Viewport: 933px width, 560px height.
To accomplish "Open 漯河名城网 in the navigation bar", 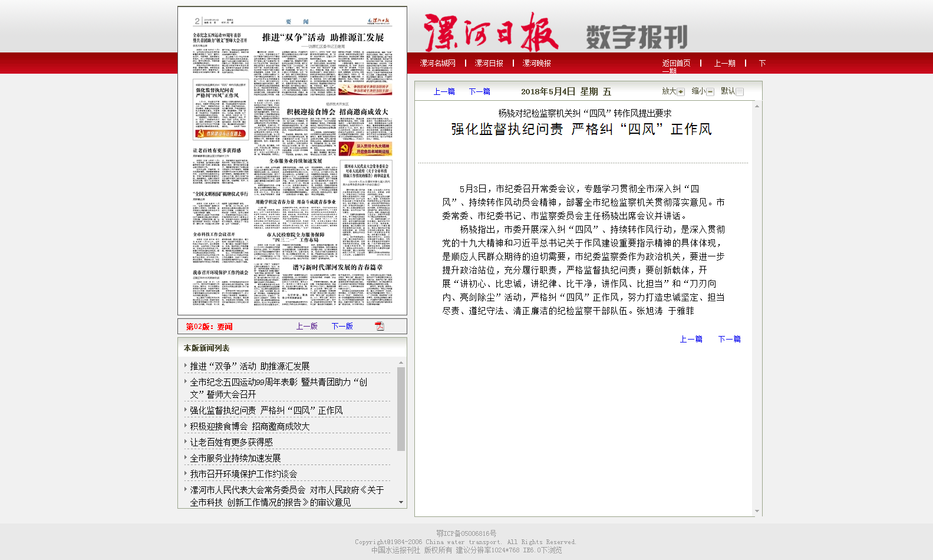I will click(437, 63).
